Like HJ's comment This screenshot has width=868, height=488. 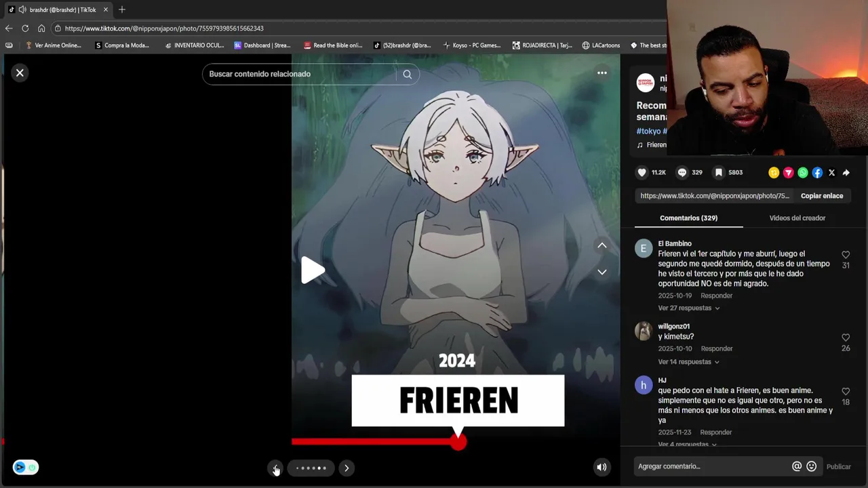click(x=846, y=392)
